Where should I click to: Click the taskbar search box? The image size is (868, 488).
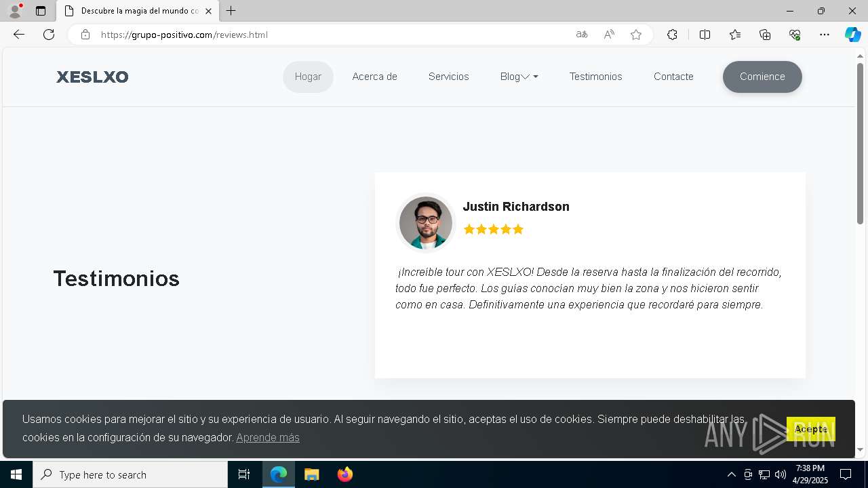(130, 474)
